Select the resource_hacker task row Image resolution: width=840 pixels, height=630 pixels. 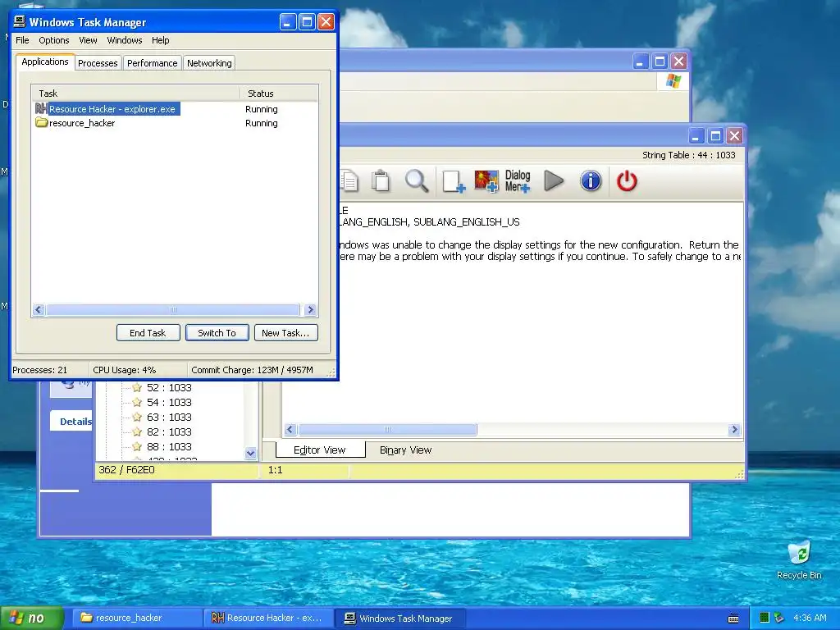(175, 123)
